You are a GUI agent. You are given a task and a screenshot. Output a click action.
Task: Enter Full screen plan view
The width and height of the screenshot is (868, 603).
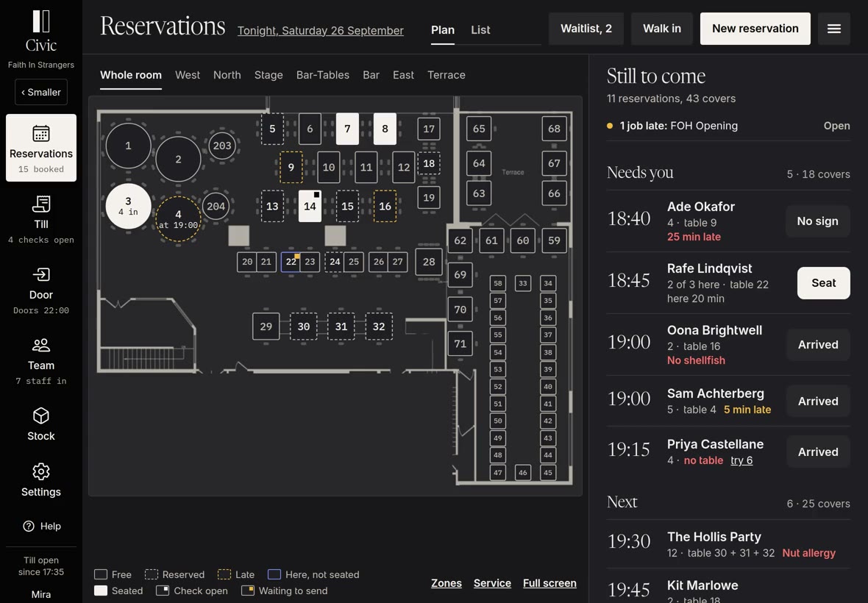(x=549, y=583)
